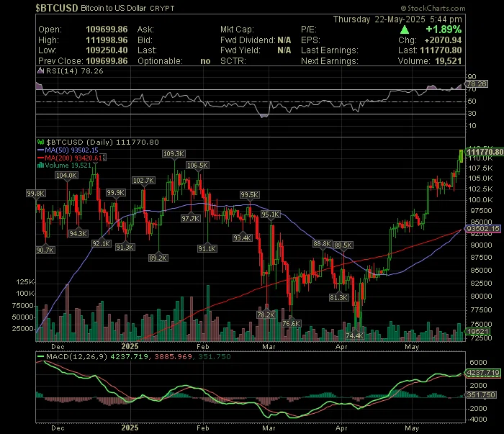504x434 pixels.
Task: Click the 91.3K price label
Action: click(x=125, y=248)
